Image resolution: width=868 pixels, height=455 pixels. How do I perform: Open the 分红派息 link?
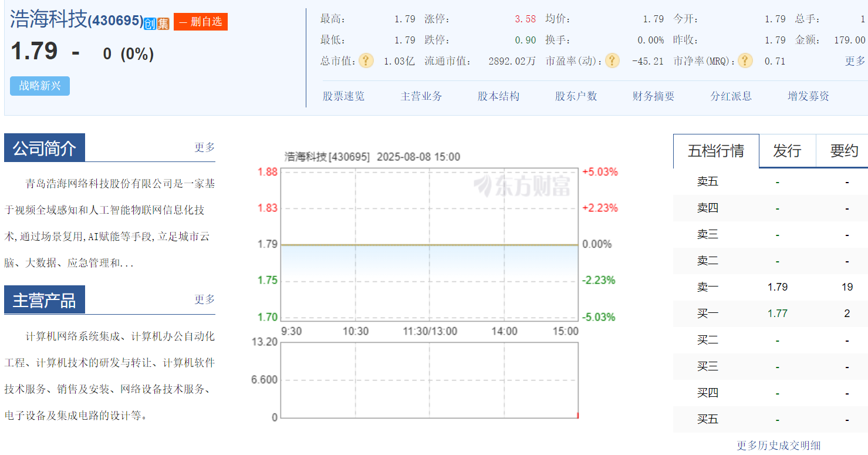pos(731,96)
